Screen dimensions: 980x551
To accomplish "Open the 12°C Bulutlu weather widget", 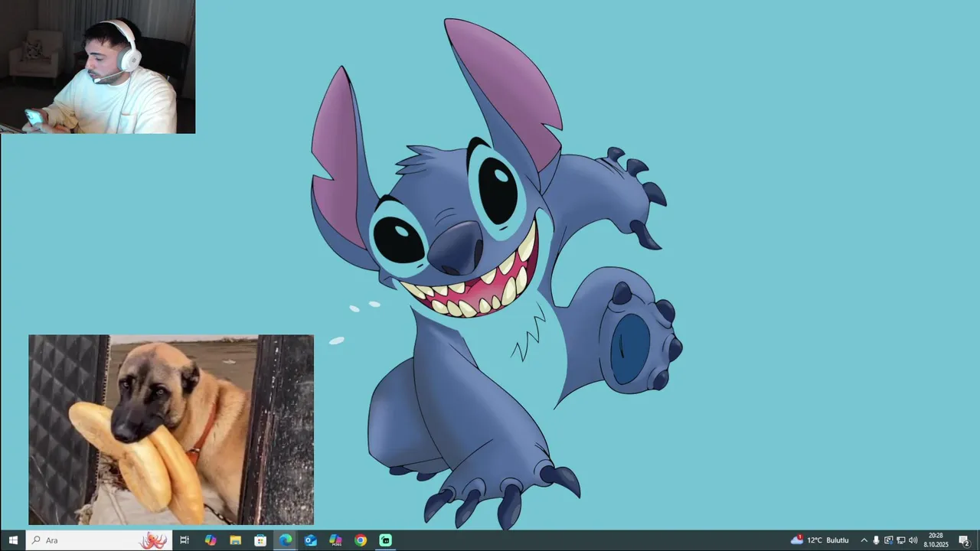I will point(820,540).
